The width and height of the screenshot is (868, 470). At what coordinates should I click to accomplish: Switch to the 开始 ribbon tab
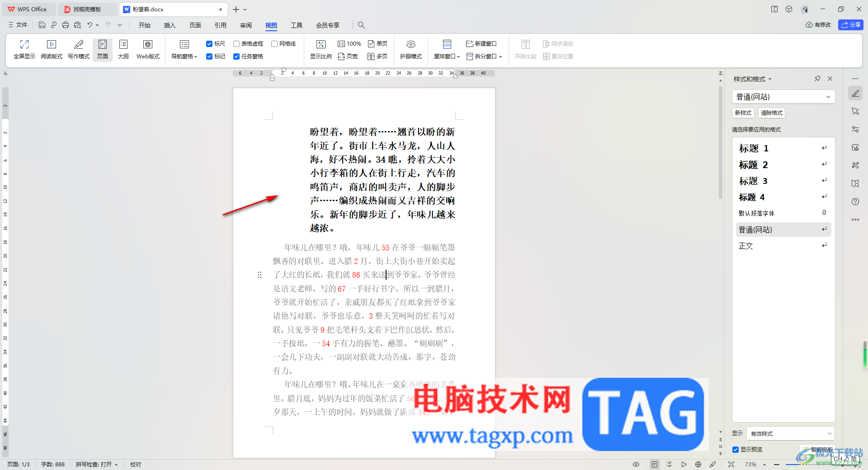[x=145, y=25]
